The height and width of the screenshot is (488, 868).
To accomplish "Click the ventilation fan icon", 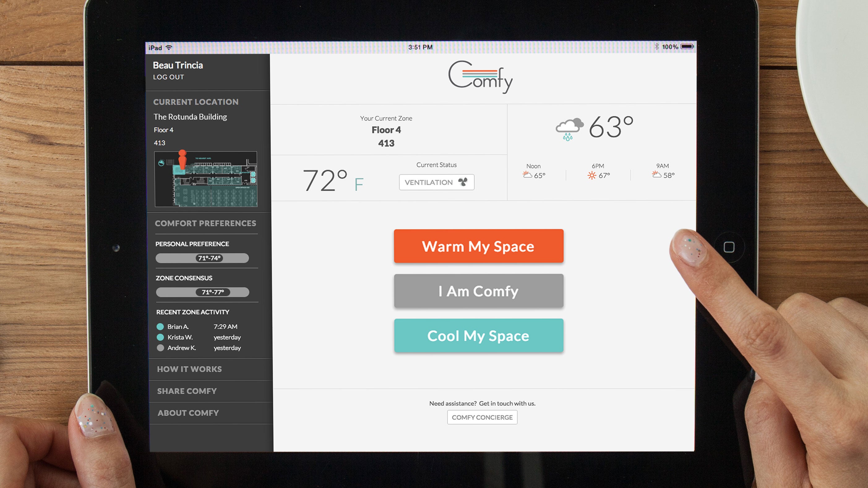I will coord(463,182).
